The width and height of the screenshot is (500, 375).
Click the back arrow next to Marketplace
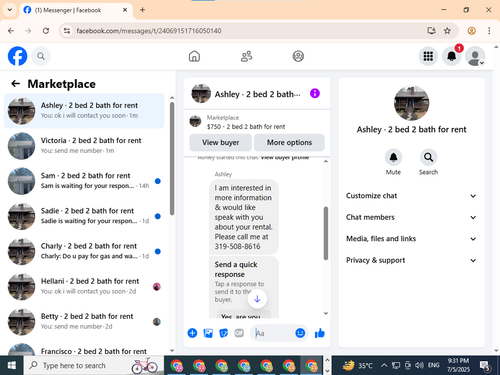[16, 84]
